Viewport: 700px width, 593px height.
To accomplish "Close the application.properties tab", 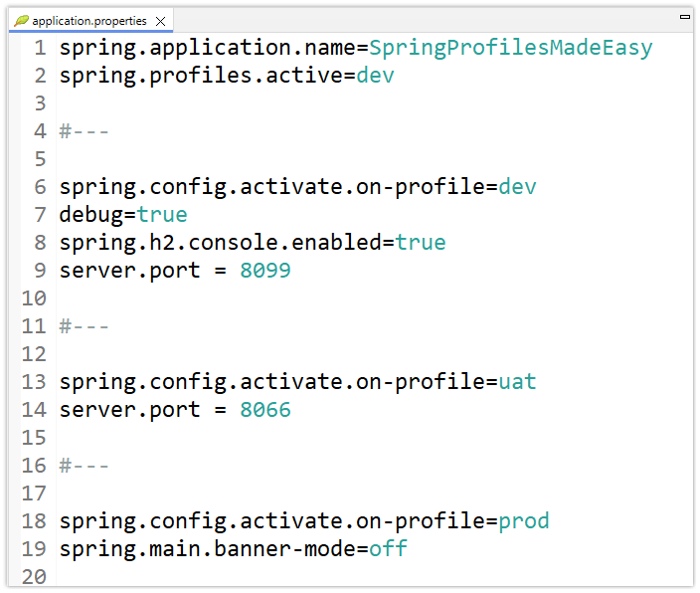I will 161,21.
